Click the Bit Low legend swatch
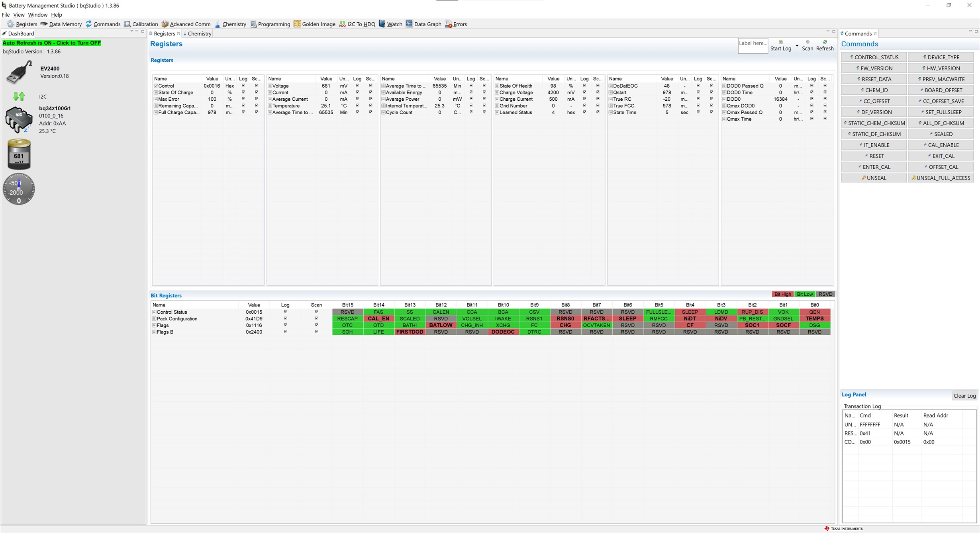 (x=805, y=294)
